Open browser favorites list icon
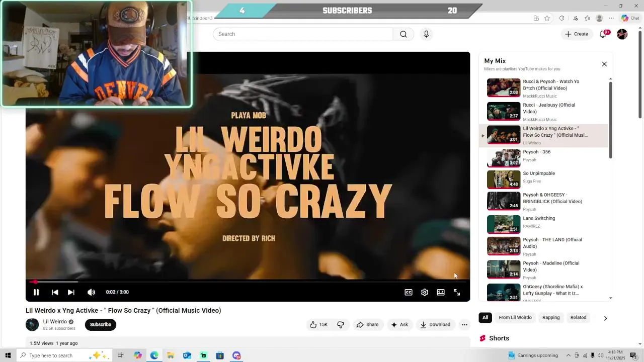Screen dimensions: 644x362 tap(587, 18)
